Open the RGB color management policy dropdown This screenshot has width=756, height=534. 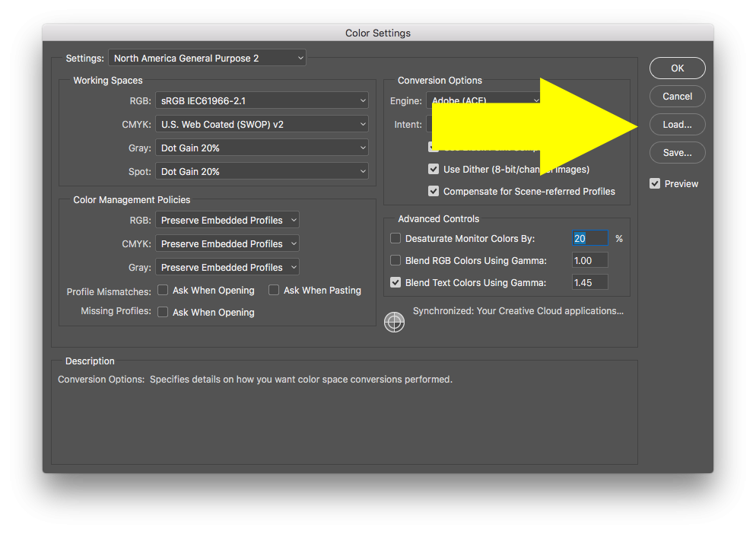point(227,220)
